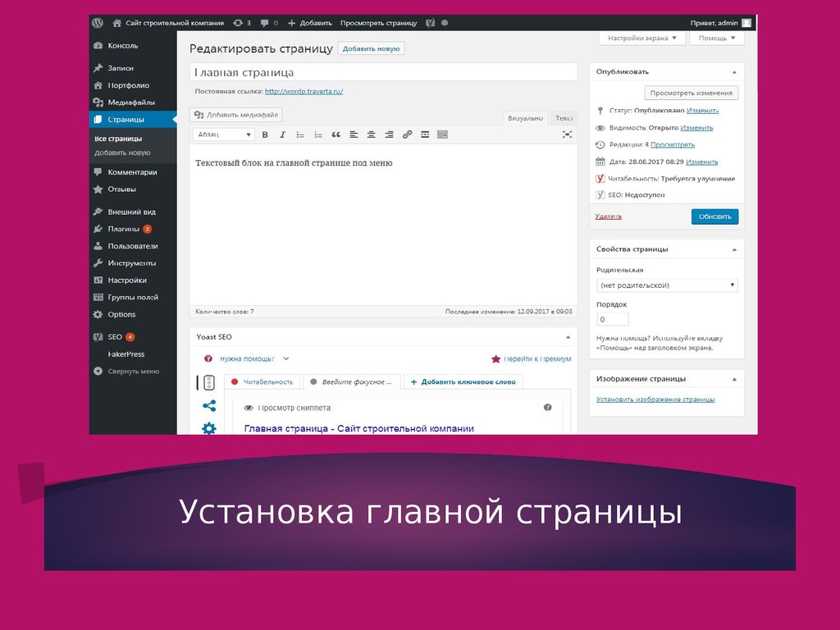Click 'Добавить медиафайл' button
Screen dimensions: 840x630
[x=235, y=115]
